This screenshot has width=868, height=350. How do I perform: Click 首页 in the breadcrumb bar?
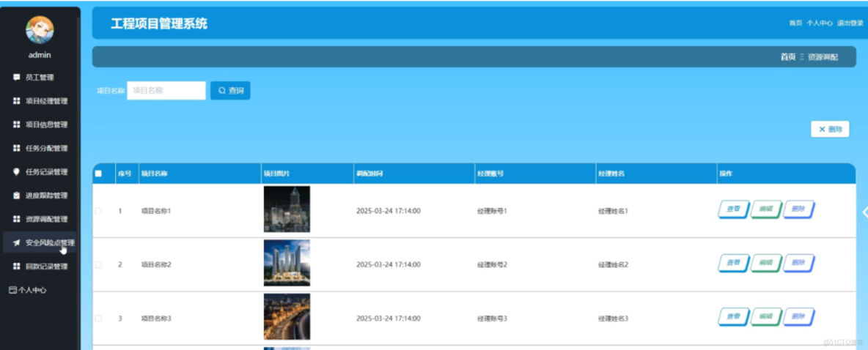click(788, 57)
